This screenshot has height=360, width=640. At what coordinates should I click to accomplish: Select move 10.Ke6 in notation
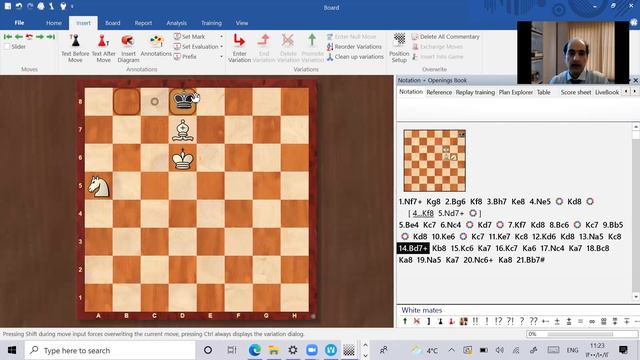(x=443, y=237)
